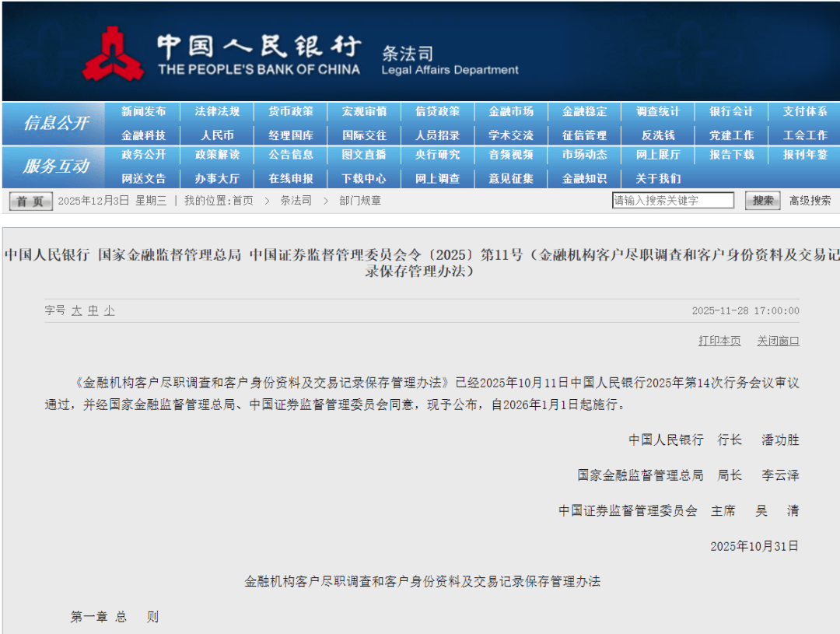Screen dimensions: 840x634
Task: Focus the search keyword input field
Action: coord(673,201)
